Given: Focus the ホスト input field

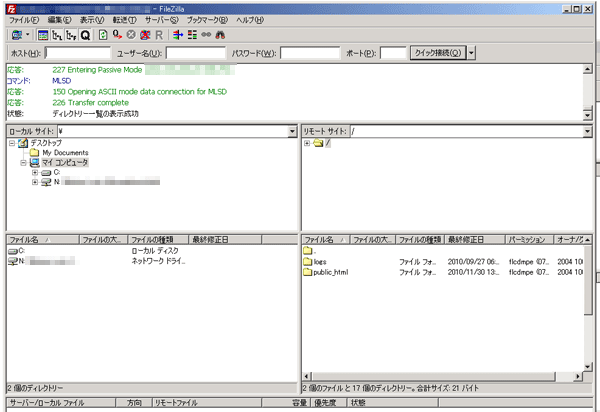Looking at the screenshot, I should [x=78, y=53].
